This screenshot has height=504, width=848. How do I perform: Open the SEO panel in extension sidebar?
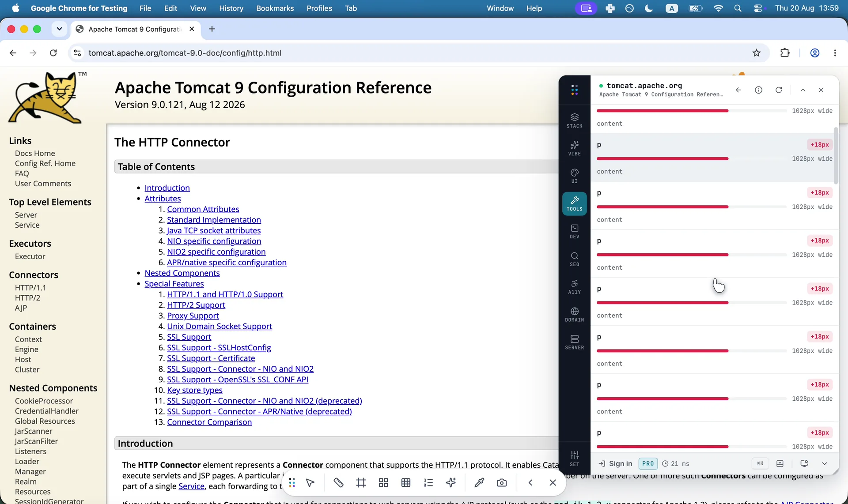click(574, 259)
